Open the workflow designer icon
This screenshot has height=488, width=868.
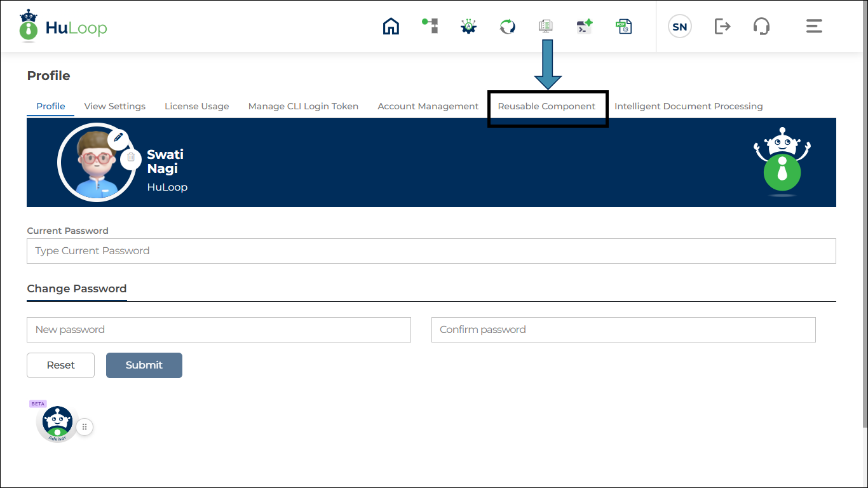coord(430,26)
